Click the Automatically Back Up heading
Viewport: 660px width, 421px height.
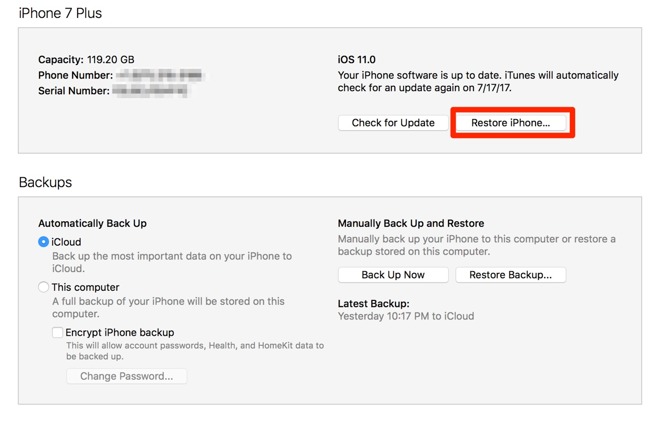pos(92,224)
